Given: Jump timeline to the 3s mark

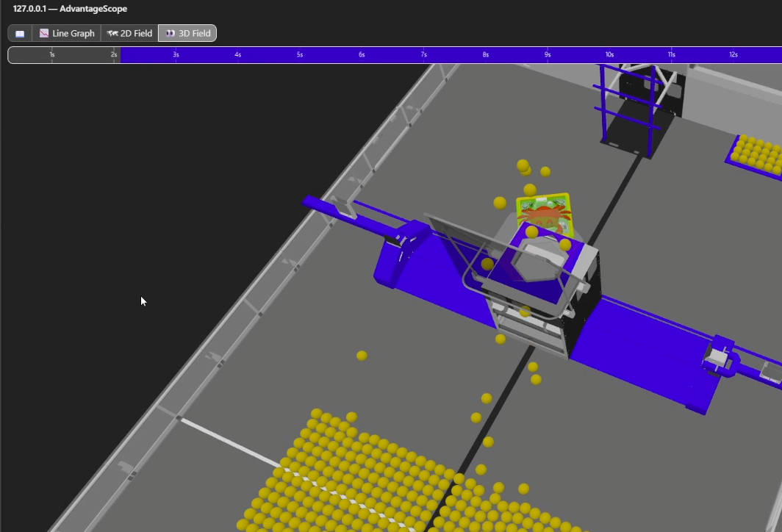Looking at the screenshot, I should [176, 54].
